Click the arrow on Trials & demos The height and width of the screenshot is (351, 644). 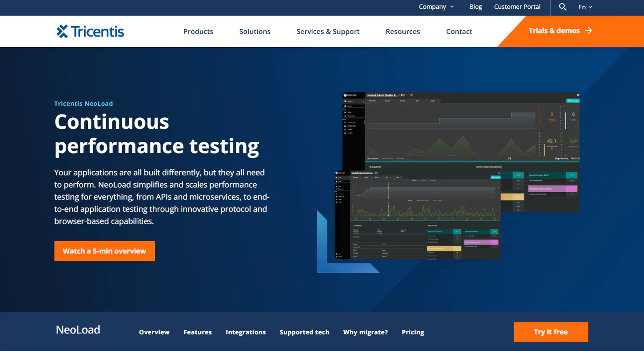(x=588, y=31)
